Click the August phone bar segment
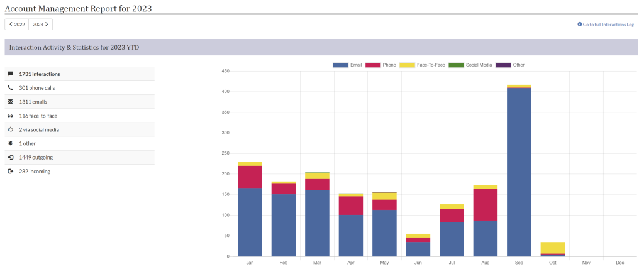This screenshot has height=274, width=644. pyautogui.click(x=486, y=204)
